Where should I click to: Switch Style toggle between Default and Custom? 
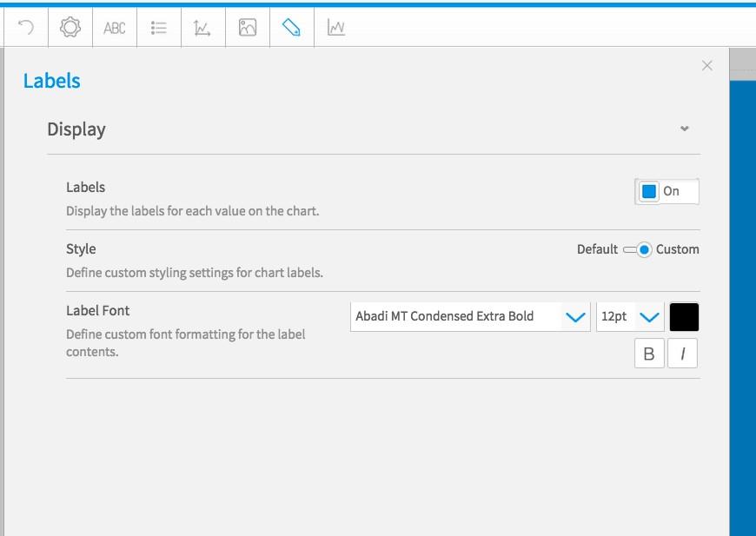point(638,249)
